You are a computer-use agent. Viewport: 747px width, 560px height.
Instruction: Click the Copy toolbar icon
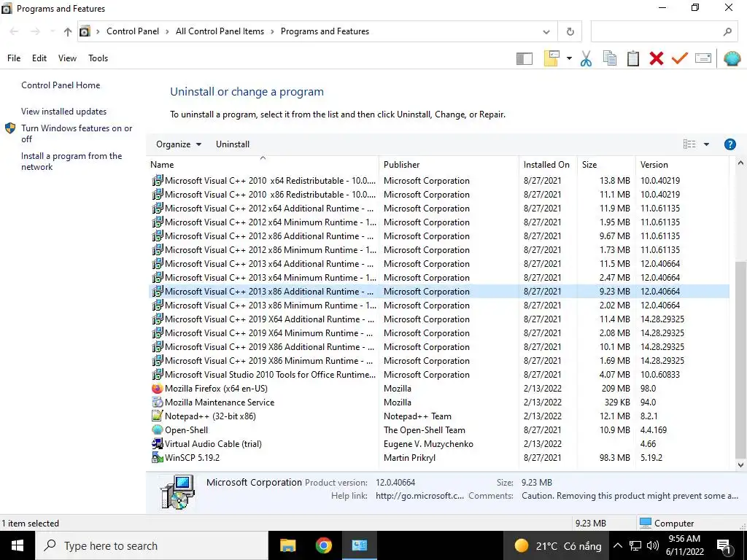[609, 58]
